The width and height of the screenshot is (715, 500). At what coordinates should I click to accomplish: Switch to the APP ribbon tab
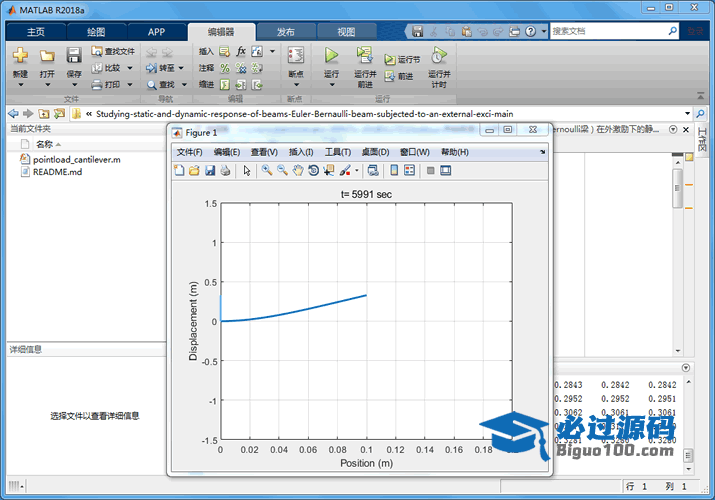pyautogui.click(x=156, y=32)
